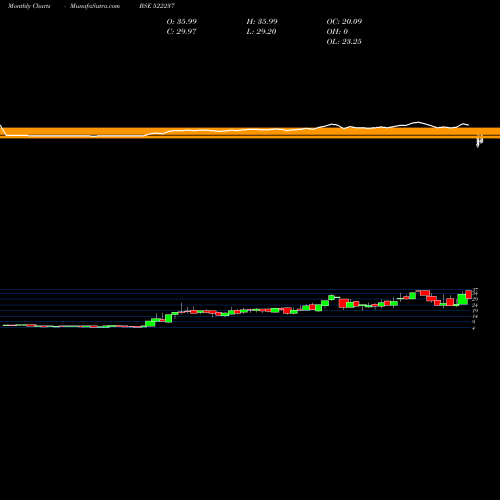Select the open value 'O: 35.99'
Screen dimensions: 500x500
(182, 21)
